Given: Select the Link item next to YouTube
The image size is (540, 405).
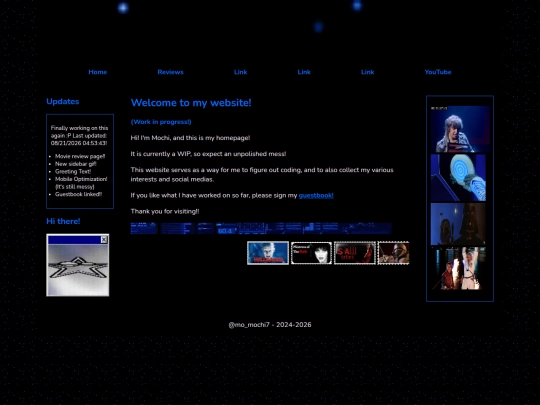Looking at the screenshot, I should click(367, 72).
